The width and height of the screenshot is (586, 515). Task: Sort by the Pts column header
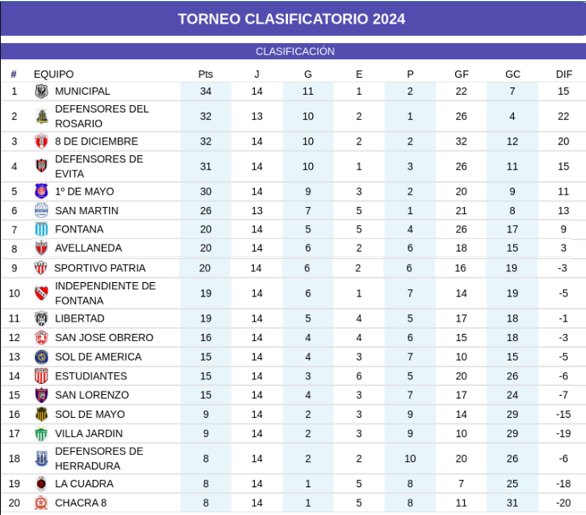tap(206, 74)
